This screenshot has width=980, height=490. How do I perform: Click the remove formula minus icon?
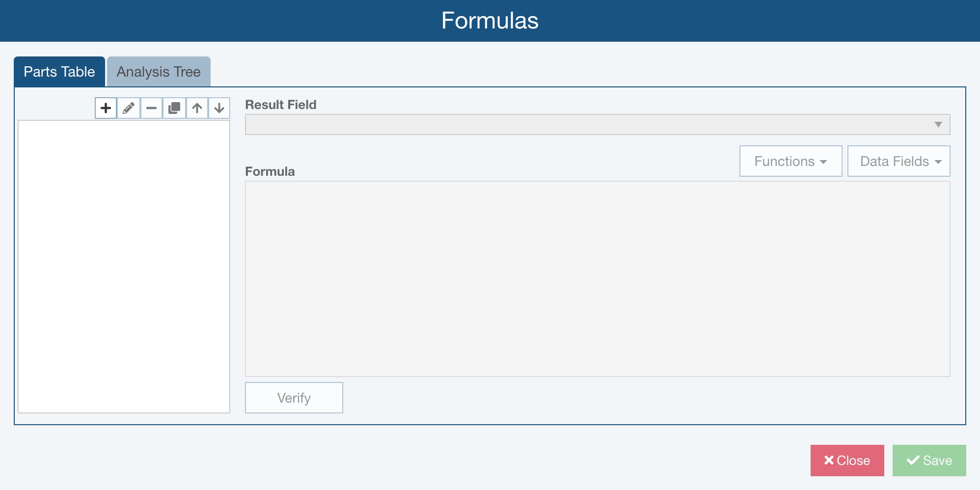pyautogui.click(x=151, y=108)
